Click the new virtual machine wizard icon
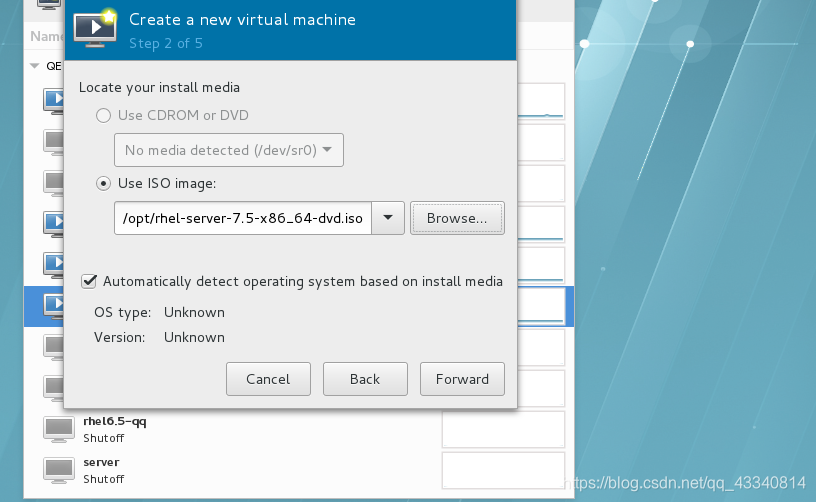Screen dimensions: 816x502 (95, 29)
